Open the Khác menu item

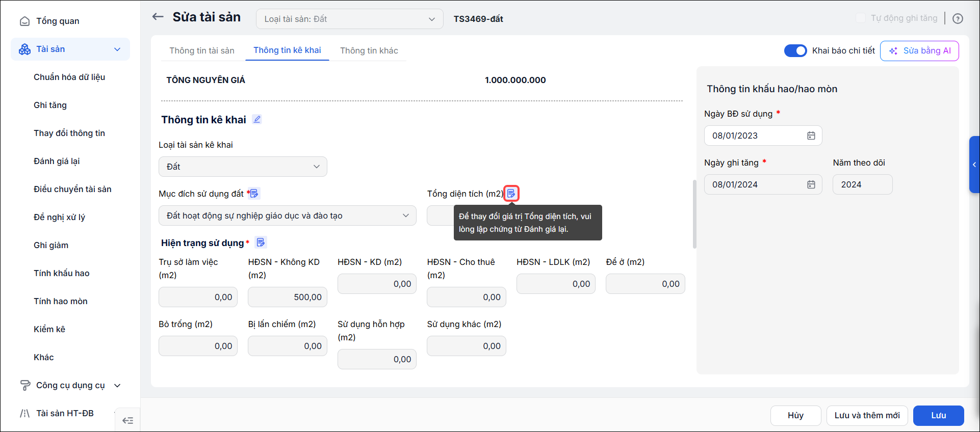pos(44,357)
